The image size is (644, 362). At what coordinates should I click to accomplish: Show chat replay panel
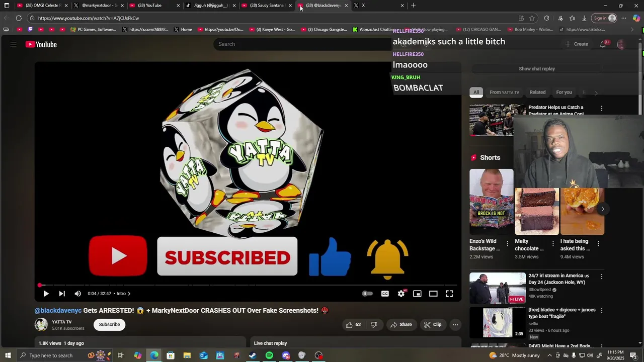[537, 69]
